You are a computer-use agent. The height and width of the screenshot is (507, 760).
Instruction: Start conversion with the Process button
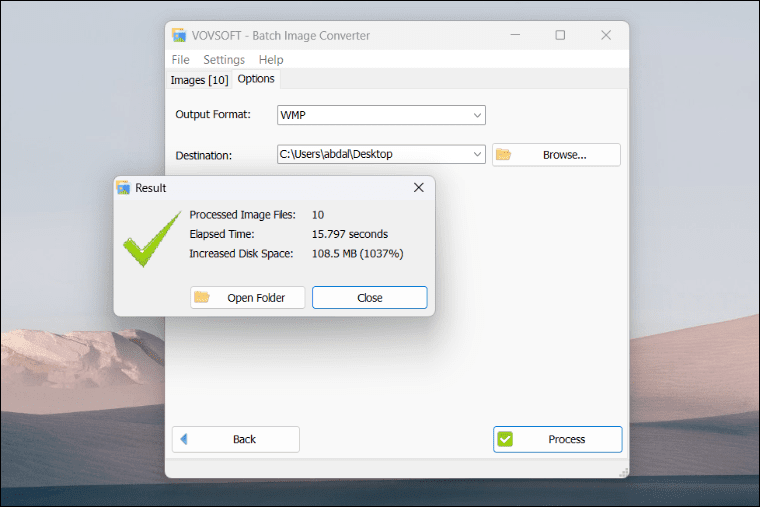click(557, 440)
